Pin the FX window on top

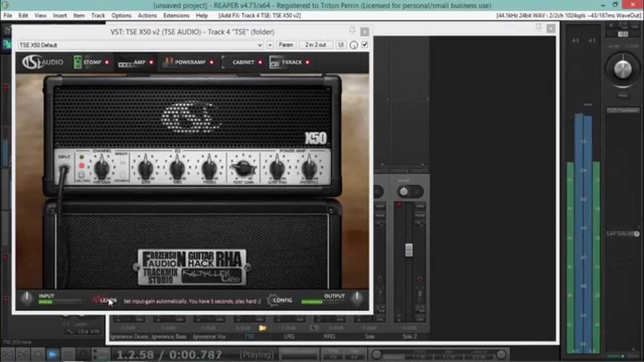point(352,31)
